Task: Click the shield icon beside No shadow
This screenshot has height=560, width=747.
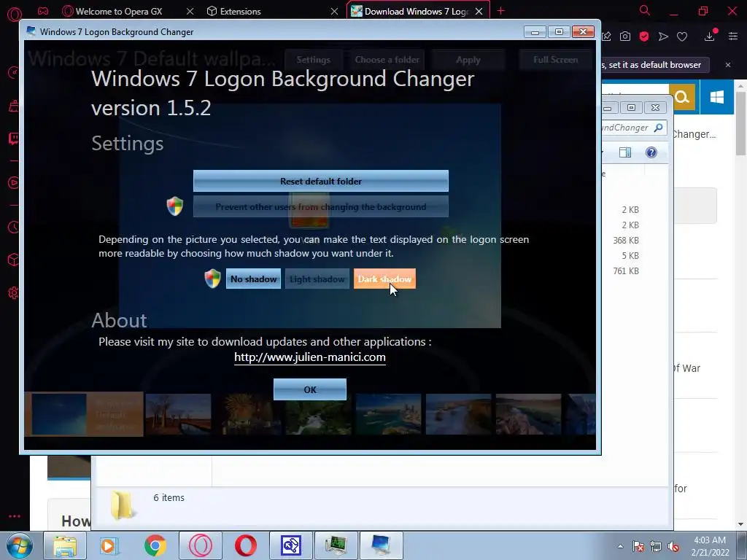Action: coord(212,279)
